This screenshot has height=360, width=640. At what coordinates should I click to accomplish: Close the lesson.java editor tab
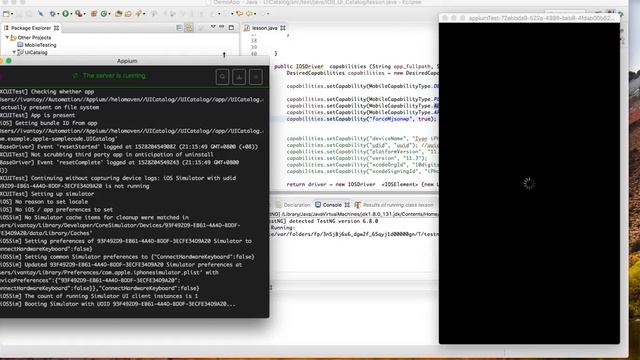pyautogui.click(x=283, y=28)
